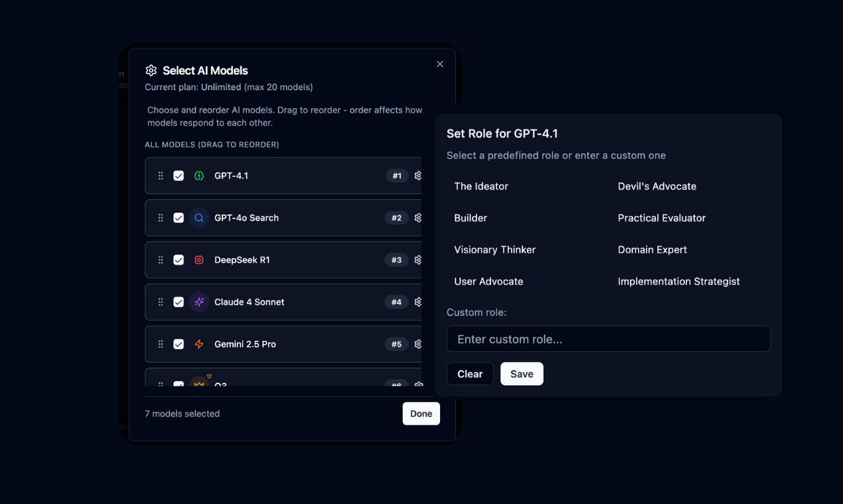Click the purple Claude 4 Sonnet sparkle icon

pos(199,302)
